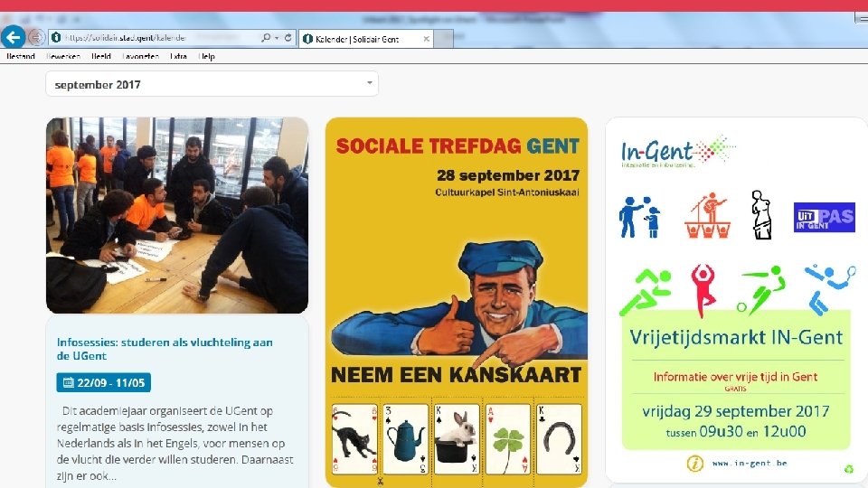This screenshot has width=868, height=488.
Task: Click the refresh icon in address bar
Action: [288, 38]
